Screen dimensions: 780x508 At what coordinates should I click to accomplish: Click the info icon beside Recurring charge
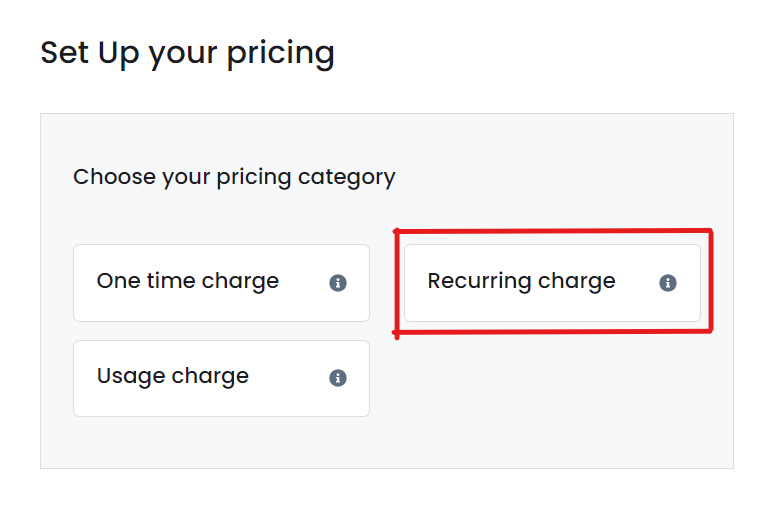(668, 283)
